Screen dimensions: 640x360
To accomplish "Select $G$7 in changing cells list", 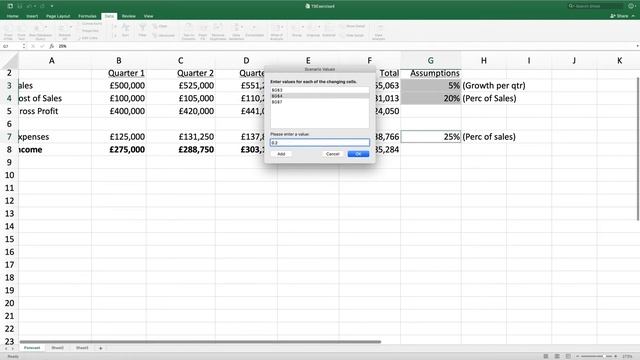I will (320, 102).
